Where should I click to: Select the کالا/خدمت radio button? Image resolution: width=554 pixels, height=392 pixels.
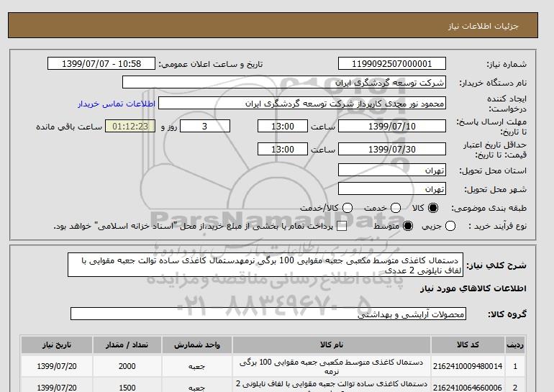348,208
